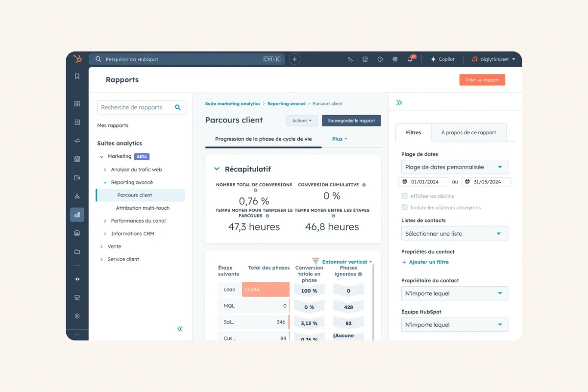The image size is (588, 392).
Task: Open the help question mark icon
Action: click(x=380, y=59)
